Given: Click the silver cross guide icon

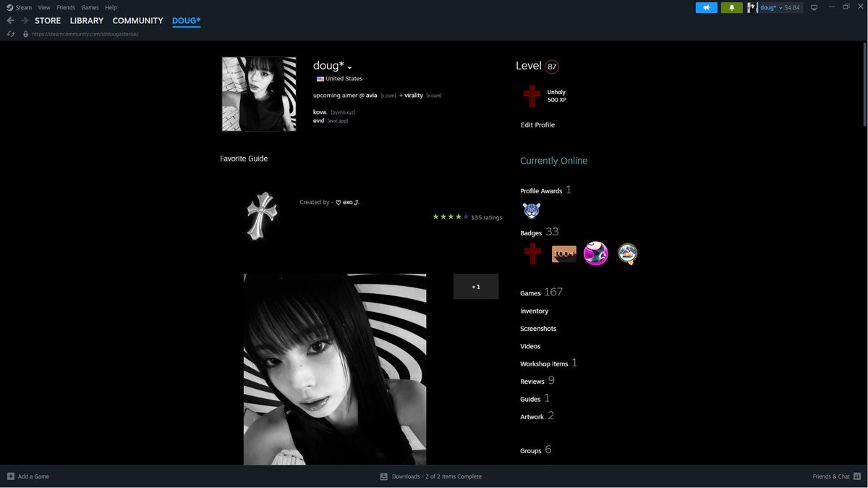Looking at the screenshot, I should [x=262, y=216].
